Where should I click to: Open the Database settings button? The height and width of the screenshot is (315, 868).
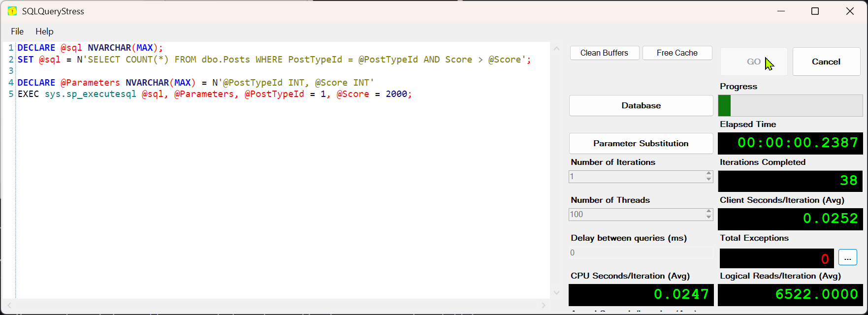click(x=641, y=106)
